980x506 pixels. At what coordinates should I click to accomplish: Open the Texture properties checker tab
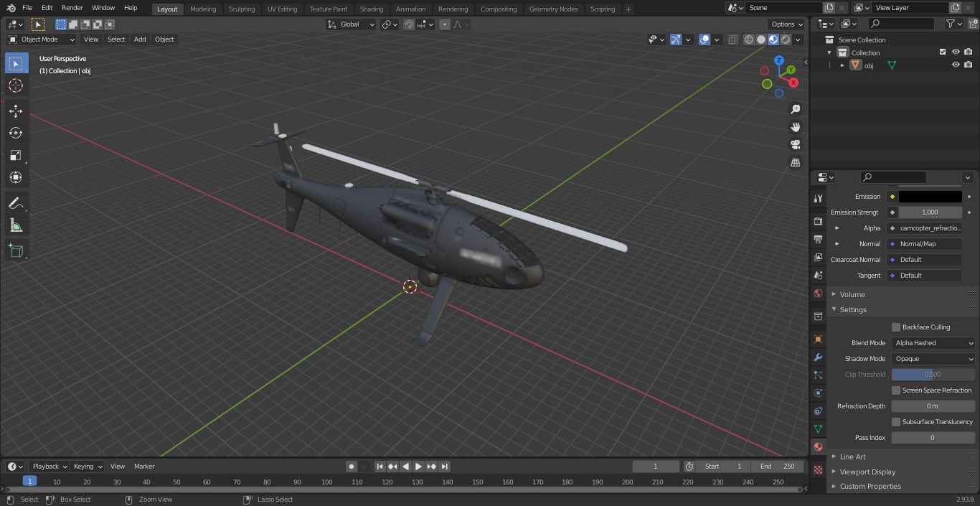click(818, 470)
